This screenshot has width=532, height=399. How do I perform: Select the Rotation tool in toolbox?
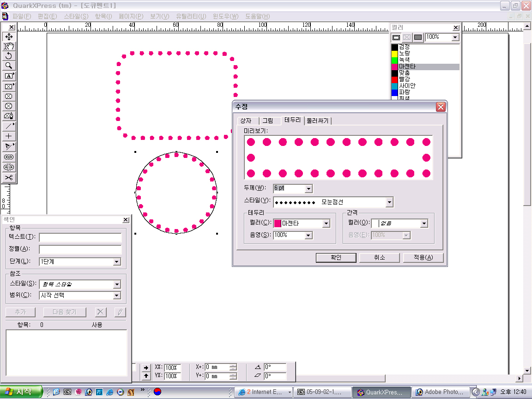click(x=9, y=56)
